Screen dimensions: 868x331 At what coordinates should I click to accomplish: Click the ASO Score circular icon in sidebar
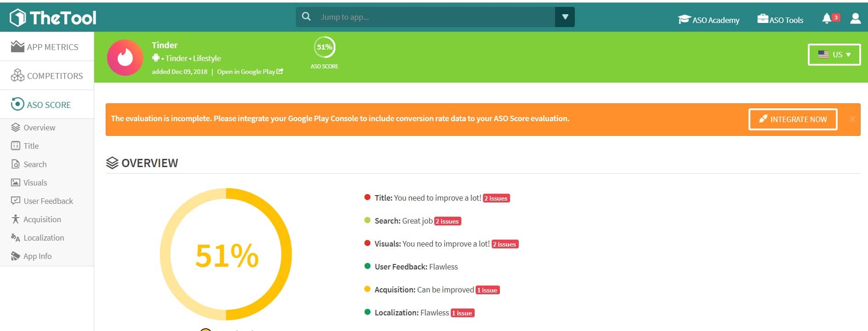pyautogui.click(x=17, y=104)
